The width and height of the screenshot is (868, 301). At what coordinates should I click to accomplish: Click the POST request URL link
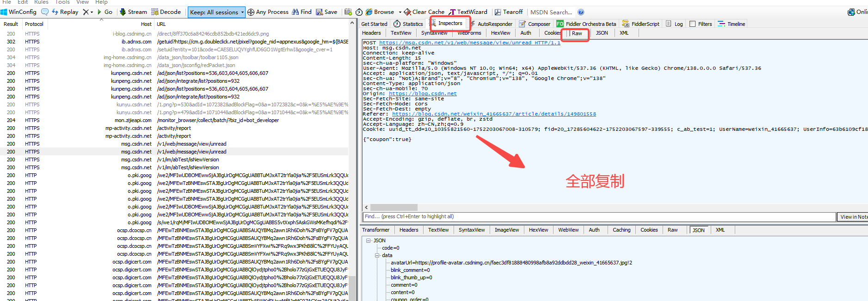point(469,43)
